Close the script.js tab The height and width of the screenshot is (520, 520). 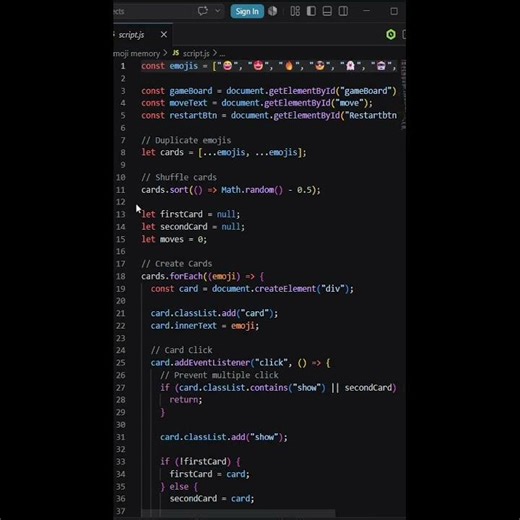(164, 34)
